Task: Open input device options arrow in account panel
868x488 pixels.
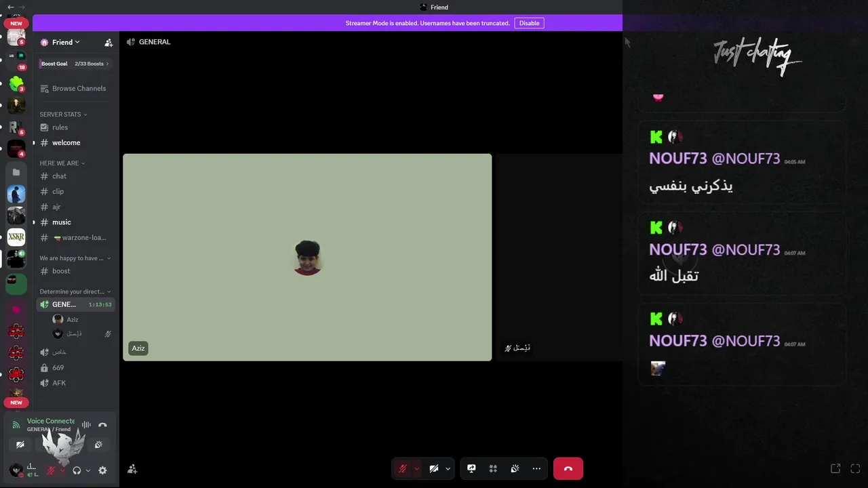Action: pyautogui.click(x=62, y=470)
